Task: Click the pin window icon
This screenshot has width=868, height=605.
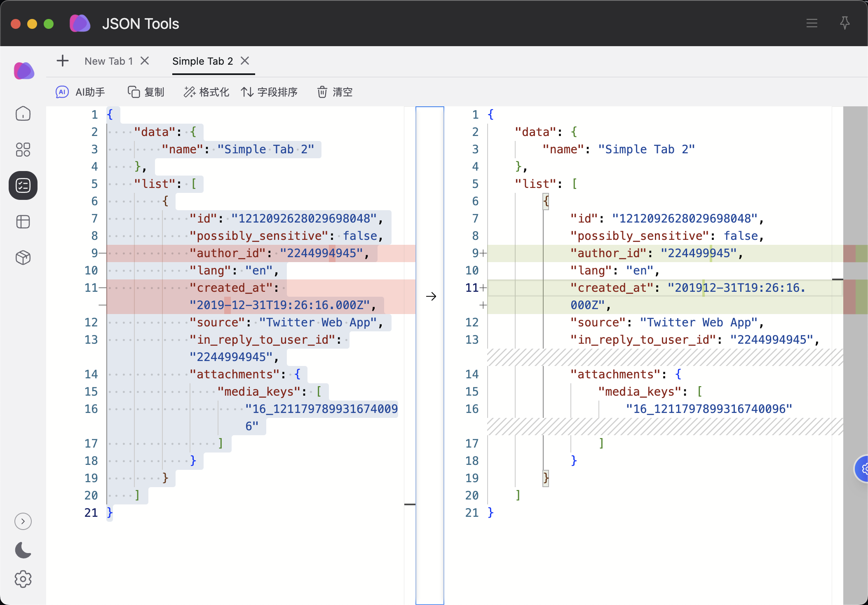Action: point(845,23)
